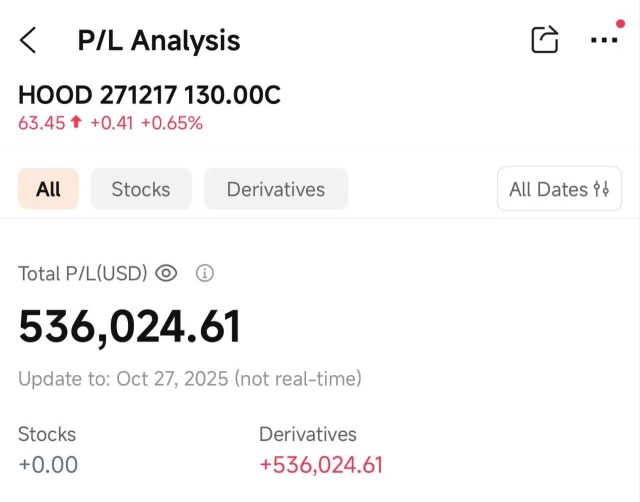Tap the red notification dot in header
640x502 pixels.
tap(620, 23)
